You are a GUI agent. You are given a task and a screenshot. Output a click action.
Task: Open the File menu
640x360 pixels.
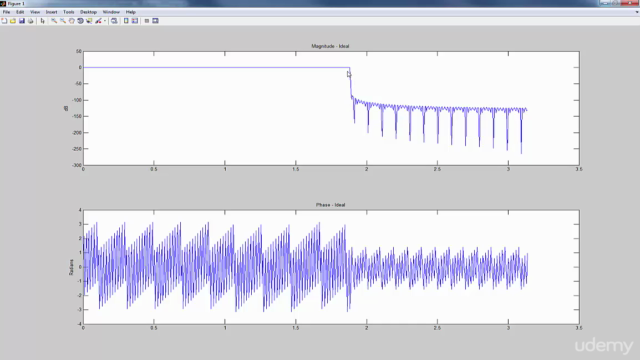7,12
